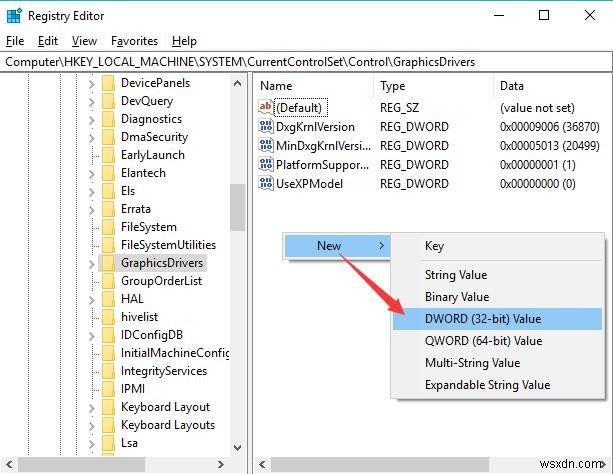Click the DxgKrnlVersion DWORD value icon
The image size is (613, 474).
coord(266,127)
